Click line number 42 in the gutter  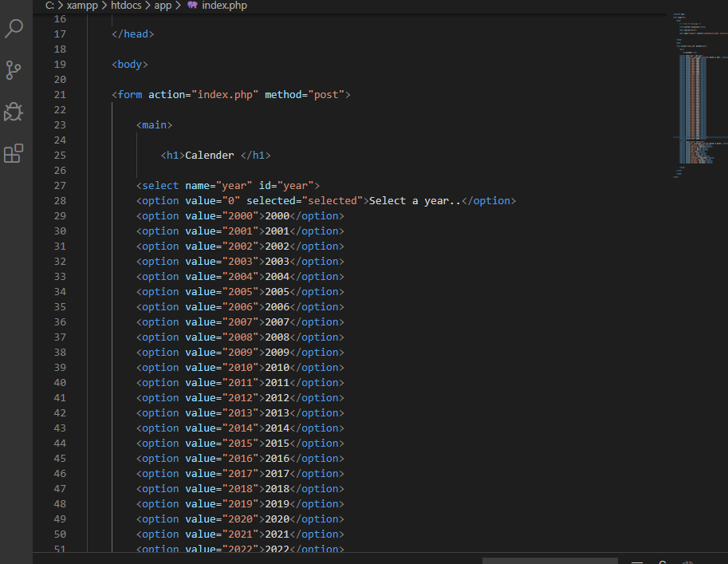click(60, 413)
